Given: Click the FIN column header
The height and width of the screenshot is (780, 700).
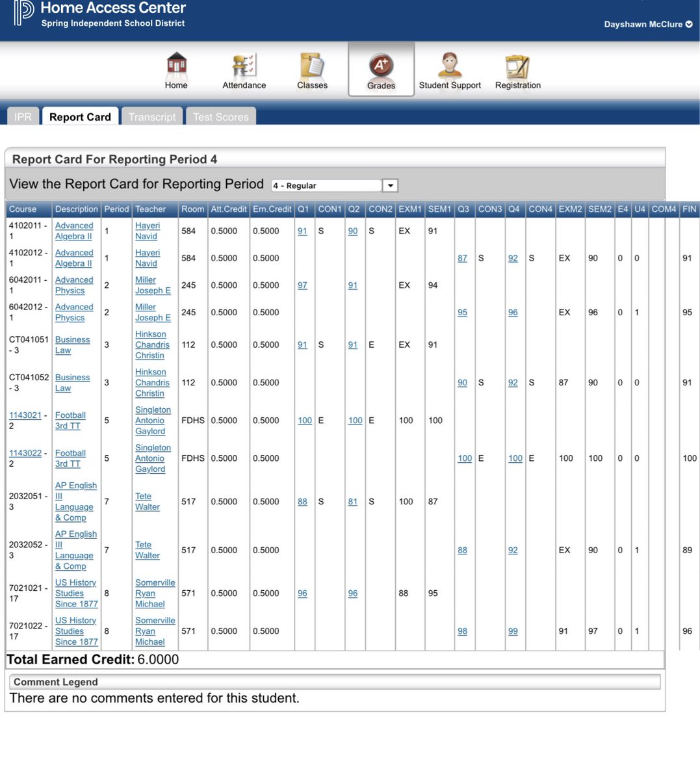Looking at the screenshot, I should [690, 209].
